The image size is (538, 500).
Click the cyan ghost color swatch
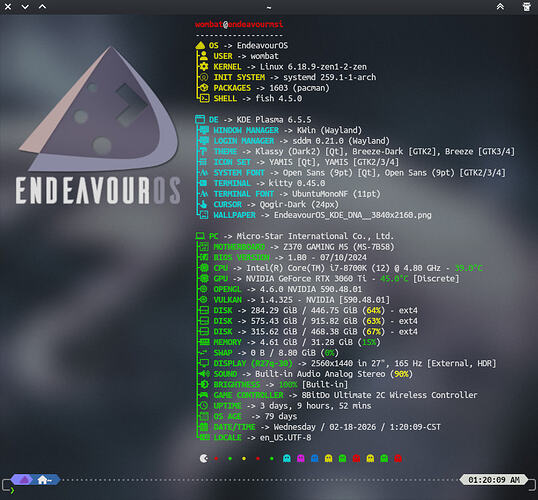coord(287,458)
